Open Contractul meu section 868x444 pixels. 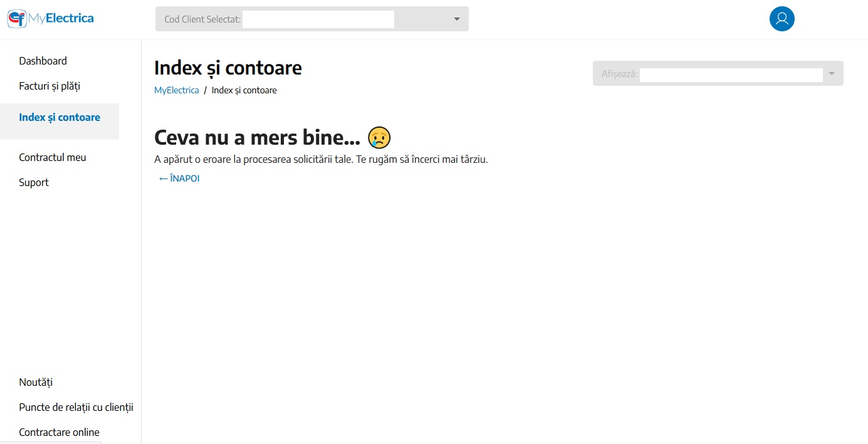[x=53, y=157]
